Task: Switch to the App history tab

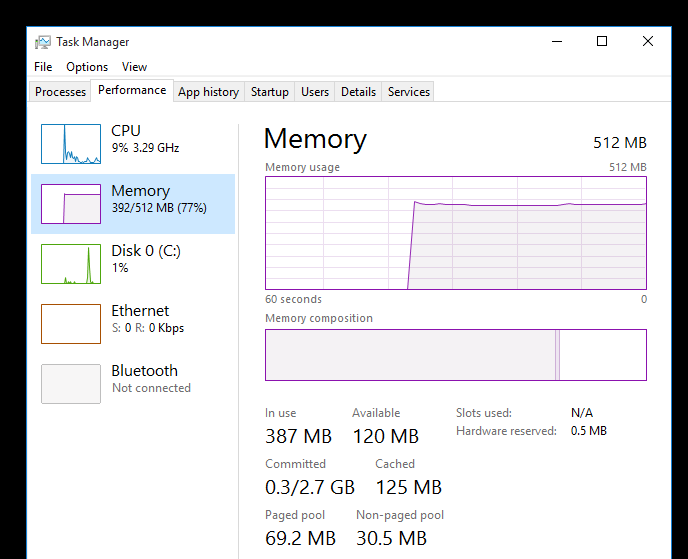Action: pos(208,92)
